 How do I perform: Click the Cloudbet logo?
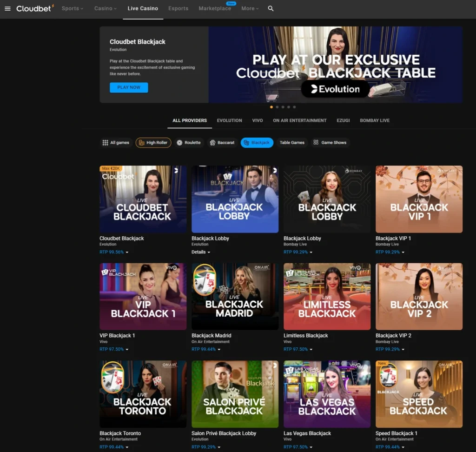pos(35,8)
